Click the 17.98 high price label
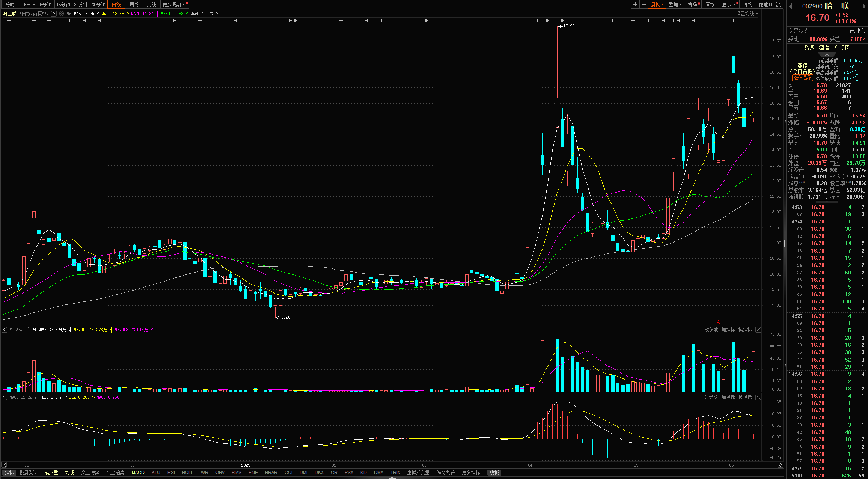This screenshot has width=868, height=479. coord(569,26)
